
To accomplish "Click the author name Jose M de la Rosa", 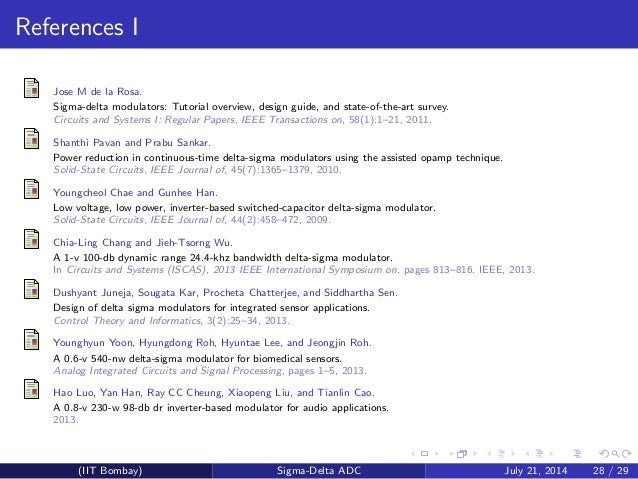I will (x=97, y=92).
